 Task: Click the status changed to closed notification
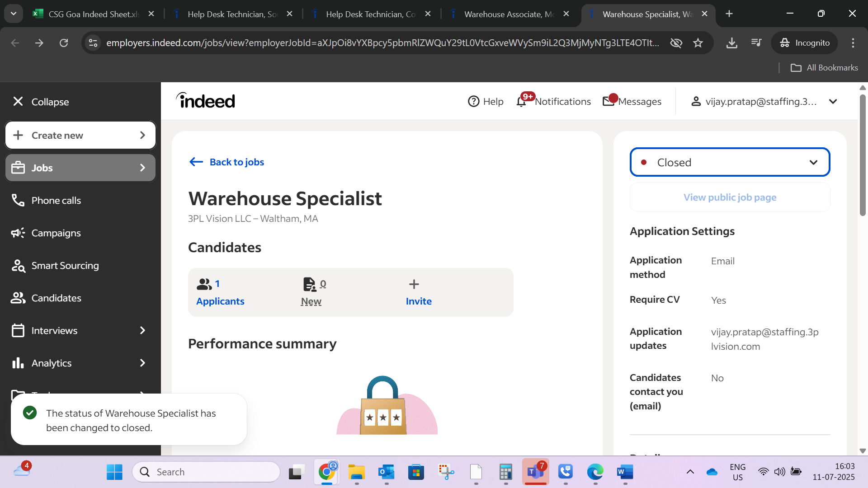129,420
